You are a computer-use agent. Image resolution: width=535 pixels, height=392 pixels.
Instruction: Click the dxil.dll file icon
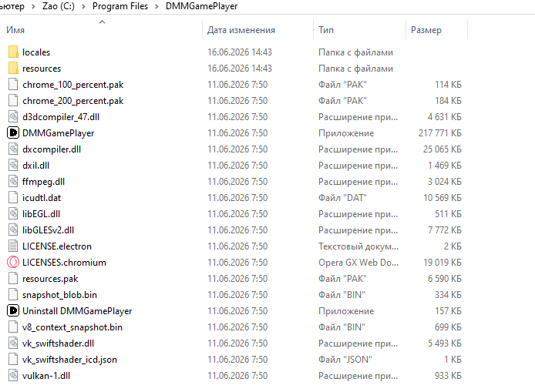click(x=13, y=166)
